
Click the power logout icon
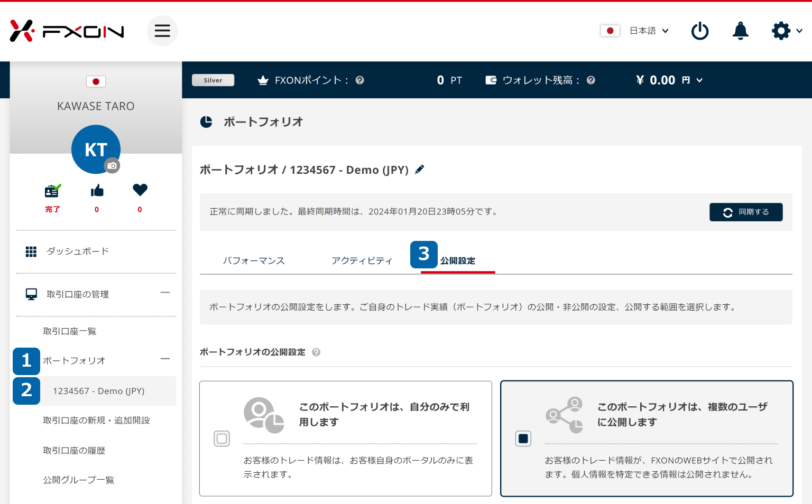click(700, 31)
